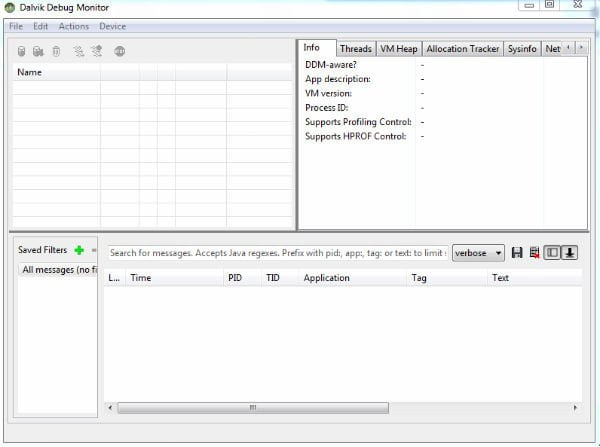The width and height of the screenshot is (600, 447).
Task: Click the logcat horizontal scrollbar thumb
Action: coord(253,408)
